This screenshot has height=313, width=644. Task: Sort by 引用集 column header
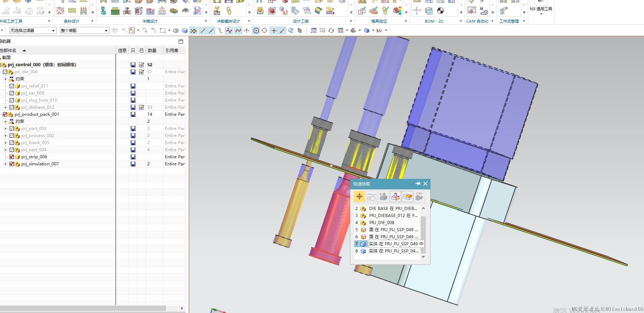point(174,51)
